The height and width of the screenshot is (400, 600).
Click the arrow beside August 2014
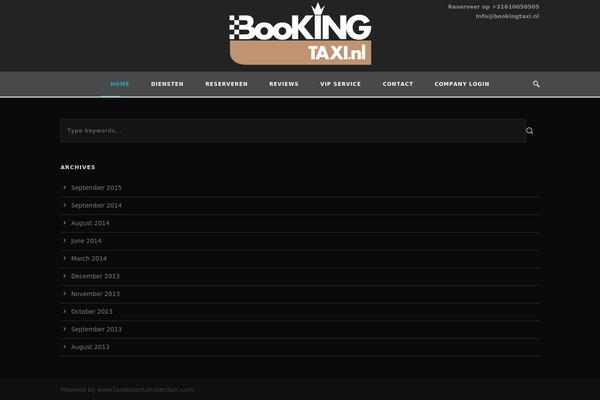pos(65,223)
